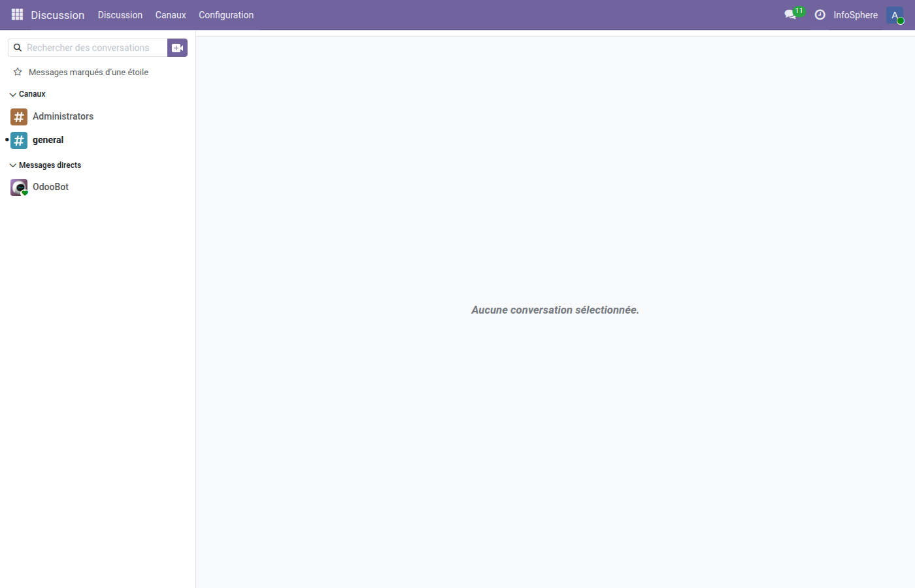Open activities clock icon
Screen dimensions: 915x588
click(820, 14)
